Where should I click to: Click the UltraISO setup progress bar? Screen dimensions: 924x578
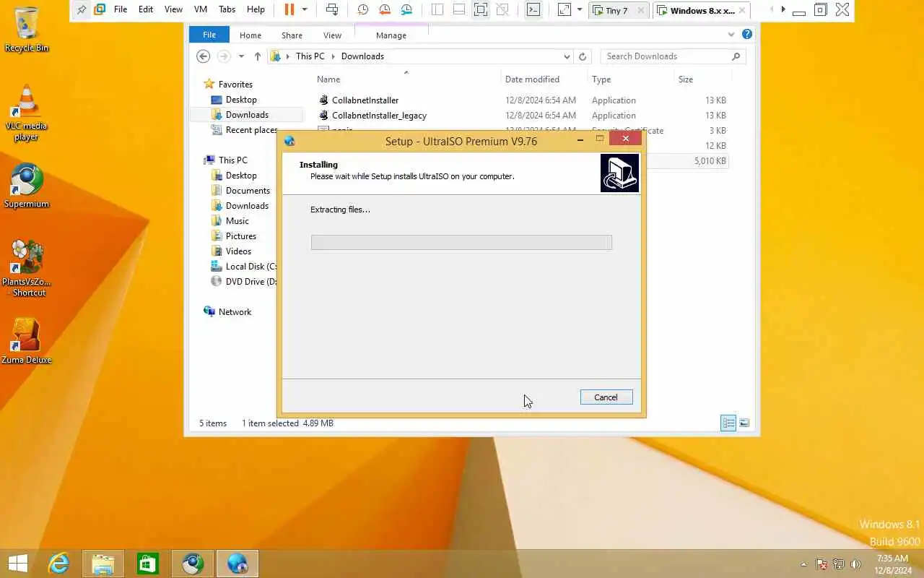pyautogui.click(x=461, y=242)
